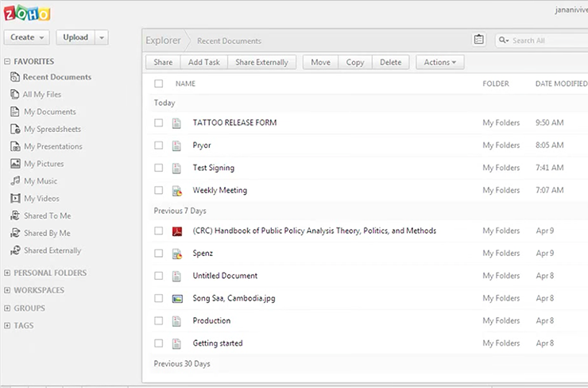Image resolution: width=588 pixels, height=388 pixels.
Task: Click the Weekly Meeting file icon
Action: pos(178,191)
